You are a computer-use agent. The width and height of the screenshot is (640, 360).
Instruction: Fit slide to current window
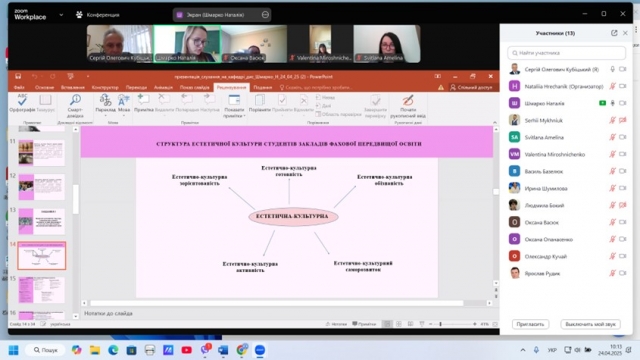(x=495, y=324)
